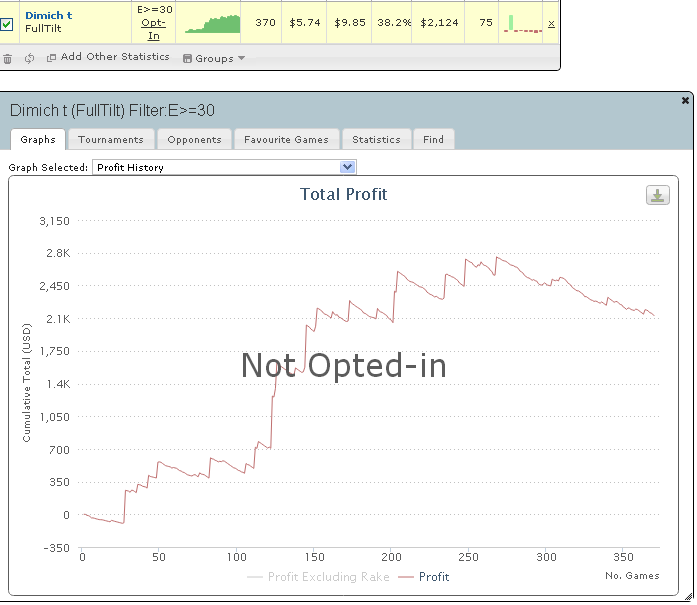Image resolution: width=697 pixels, height=605 pixels.
Task: Open the green profit sparkline thumbnail
Action: pos(212,24)
